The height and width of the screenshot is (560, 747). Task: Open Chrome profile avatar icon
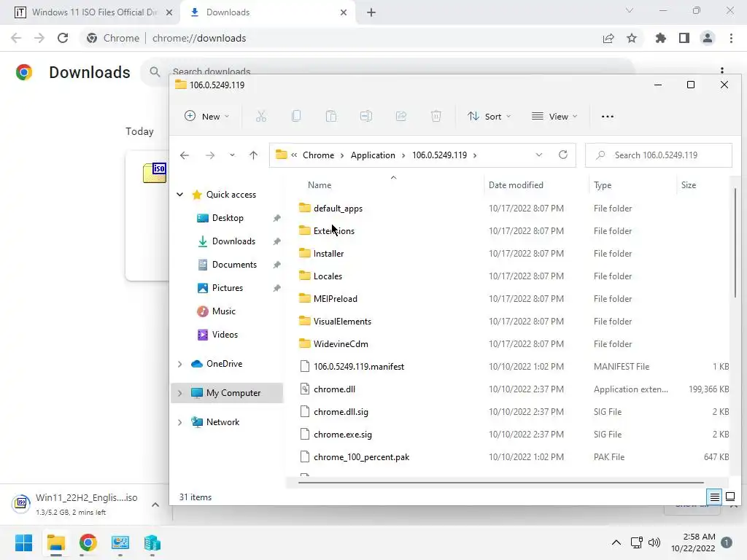tap(708, 38)
